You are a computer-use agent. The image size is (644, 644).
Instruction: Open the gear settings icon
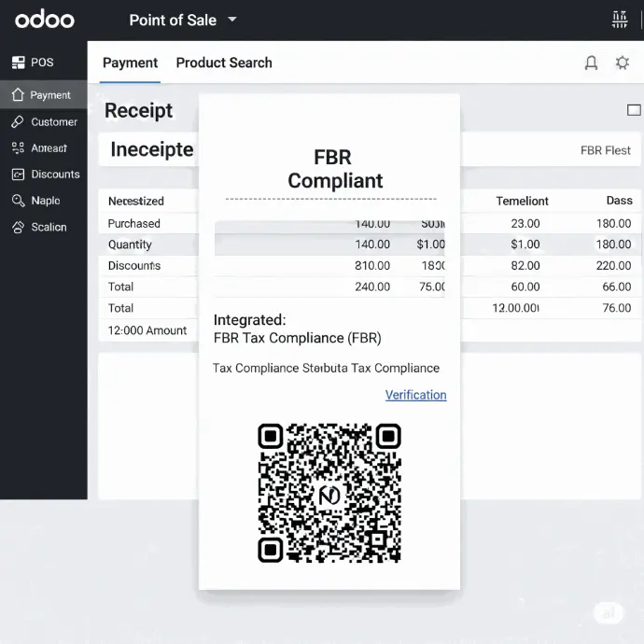click(623, 63)
